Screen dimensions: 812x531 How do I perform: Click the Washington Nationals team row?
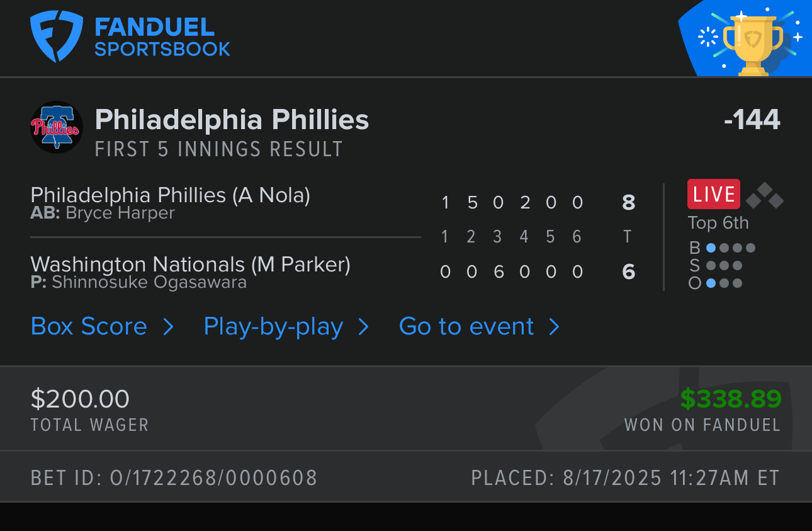click(190, 265)
